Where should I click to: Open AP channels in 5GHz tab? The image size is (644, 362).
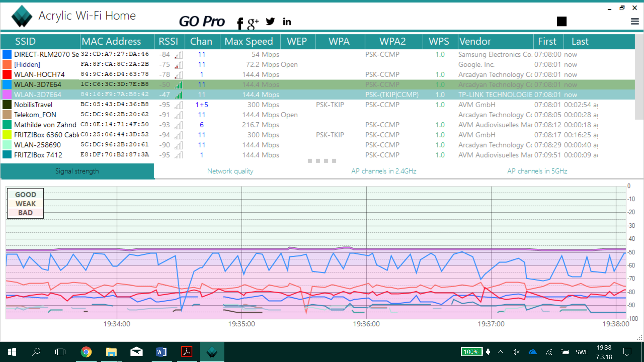point(537,171)
